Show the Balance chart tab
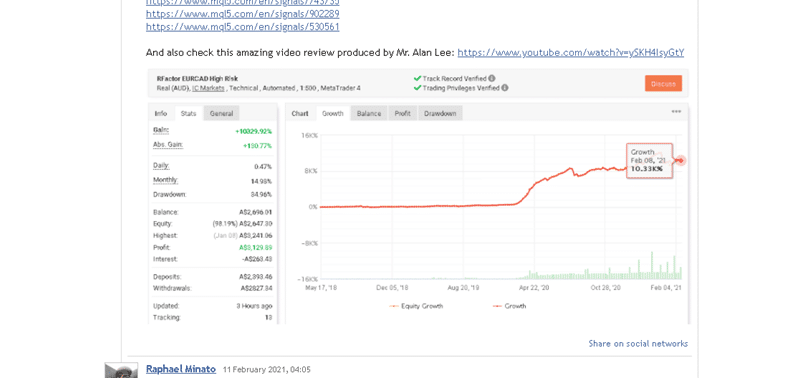The image size is (800, 378). 369,114
